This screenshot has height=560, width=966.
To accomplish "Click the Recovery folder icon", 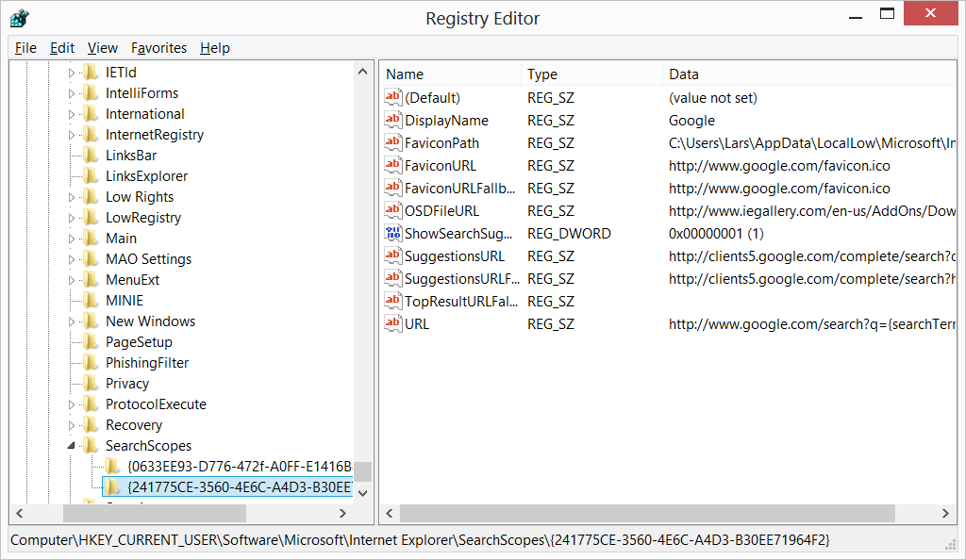I will point(91,424).
